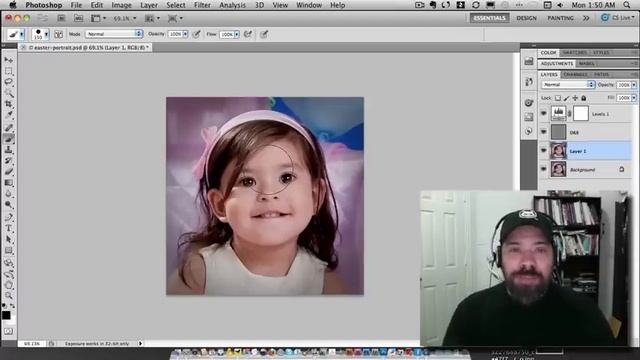Hide Layer 1 visibility eye
This screenshot has width=640, height=360.
pos(543,151)
